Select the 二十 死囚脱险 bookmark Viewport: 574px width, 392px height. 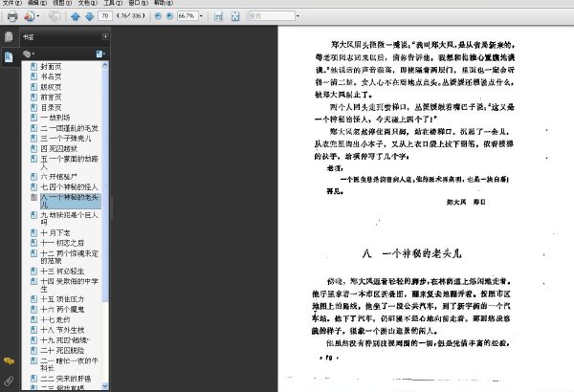[x=62, y=350]
